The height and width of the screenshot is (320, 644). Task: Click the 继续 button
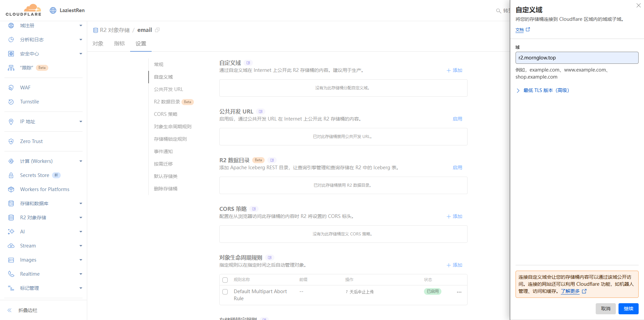[628, 309]
